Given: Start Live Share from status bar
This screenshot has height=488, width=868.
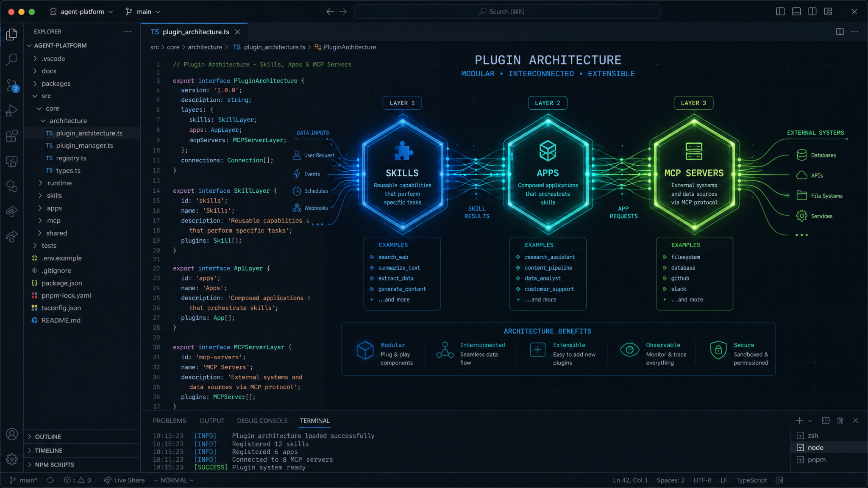Looking at the screenshot, I should tap(124, 480).
